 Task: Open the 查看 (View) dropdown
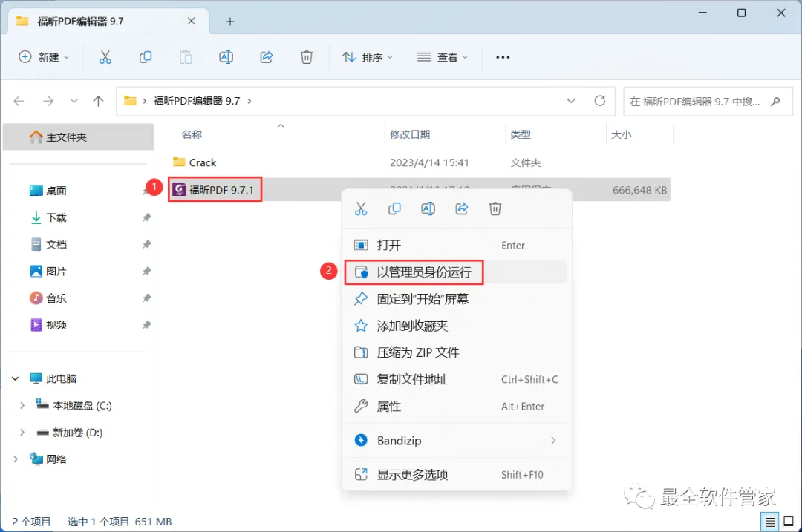tap(443, 57)
